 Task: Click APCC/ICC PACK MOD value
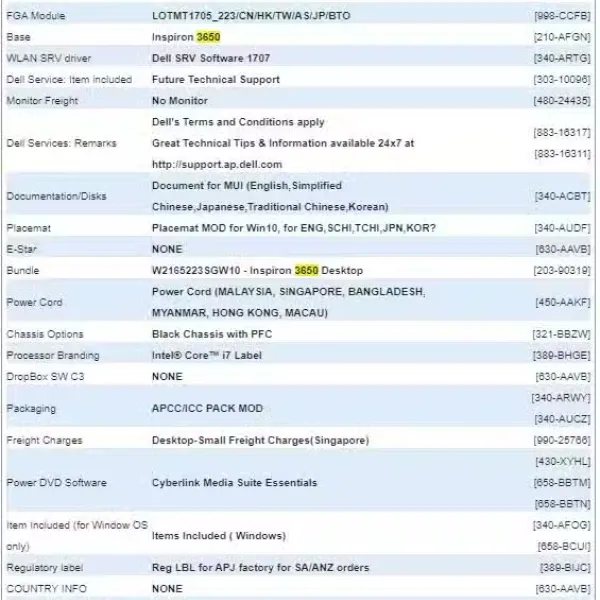(x=207, y=408)
